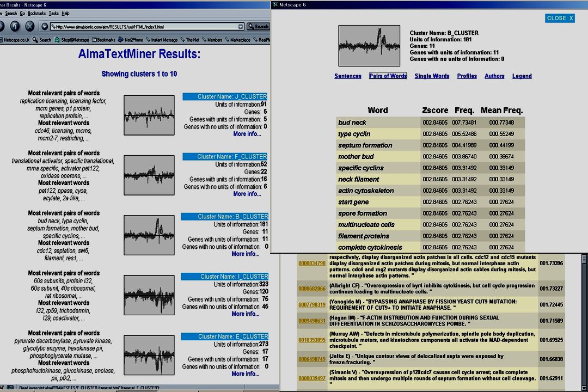Open the Tasks menu
588x392 pixels.
click(x=53, y=14)
